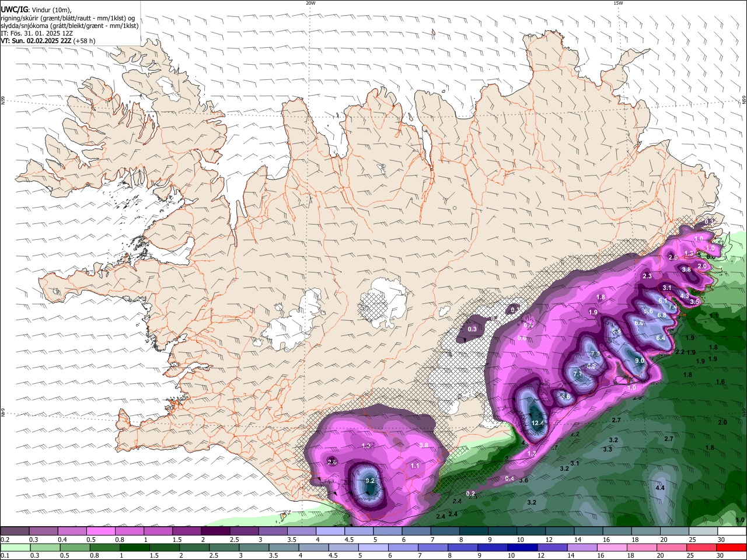Pick the pale green 0.1 legend swatch
This screenshot has height=560, width=747.
pos(16,547)
